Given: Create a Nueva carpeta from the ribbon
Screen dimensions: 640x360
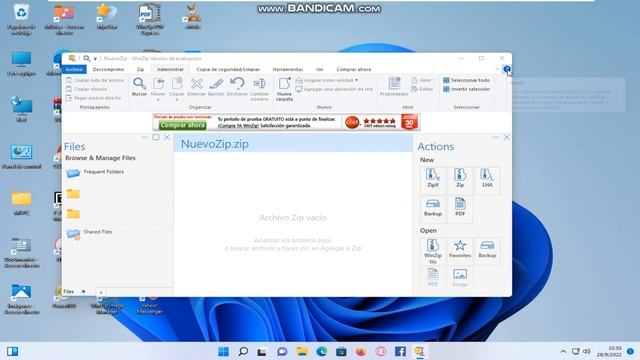Looking at the screenshot, I should [x=284, y=89].
